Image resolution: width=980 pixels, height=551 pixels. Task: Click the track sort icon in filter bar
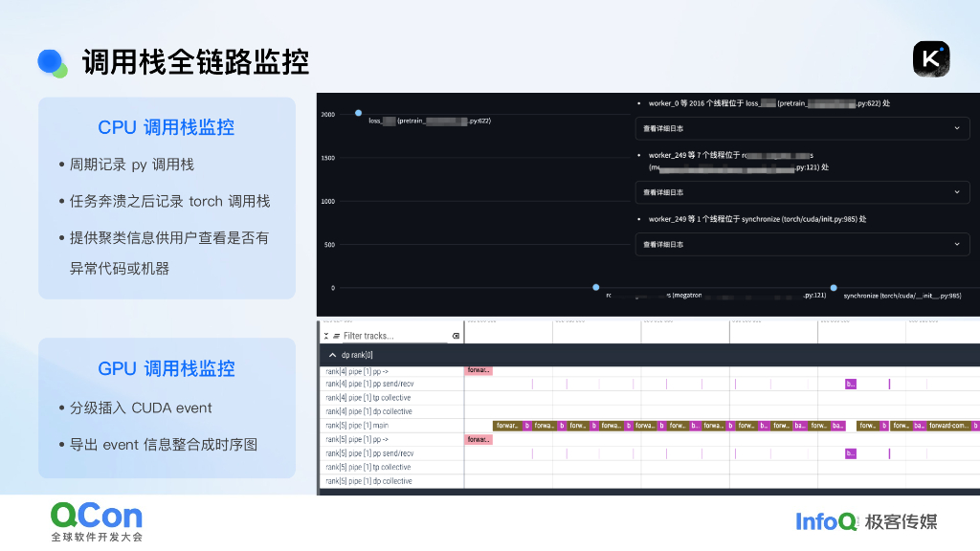[x=337, y=336]
